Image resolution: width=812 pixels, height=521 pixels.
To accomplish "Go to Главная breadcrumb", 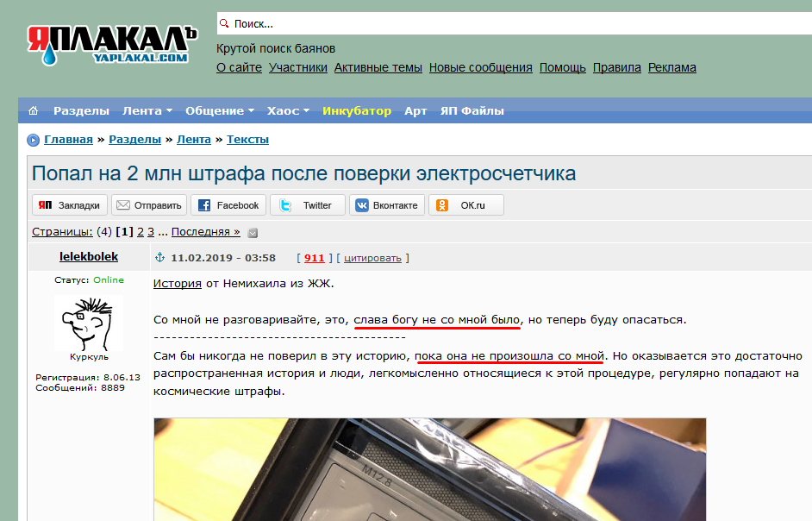I will [68, 140].
